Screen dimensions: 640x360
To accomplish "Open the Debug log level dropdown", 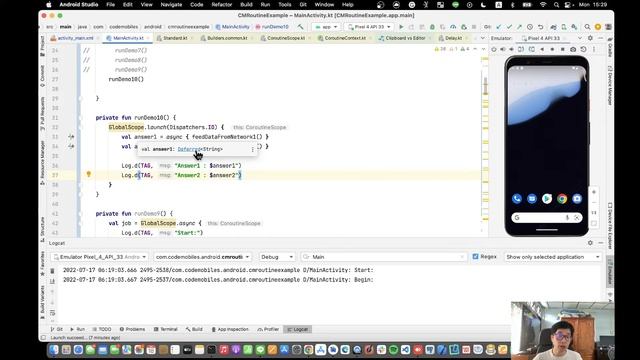I will [277, 257].
